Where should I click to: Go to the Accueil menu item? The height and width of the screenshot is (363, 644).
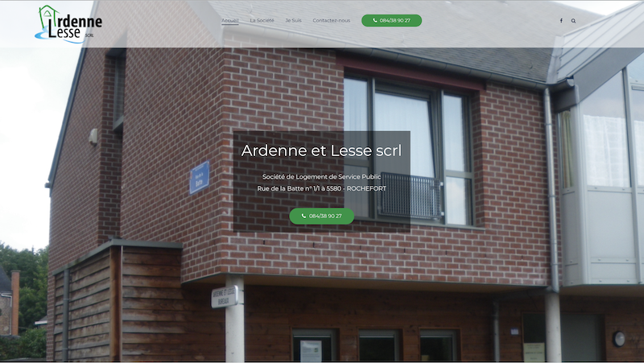click(230, 21)
